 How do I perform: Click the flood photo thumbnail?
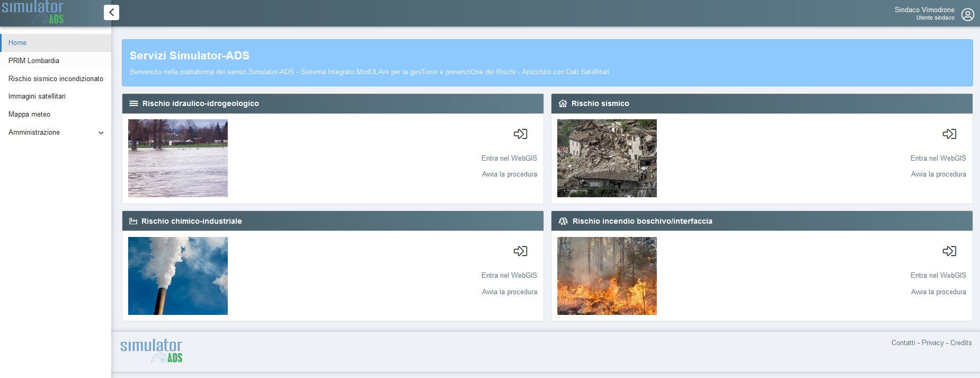(x=178, y=158)
